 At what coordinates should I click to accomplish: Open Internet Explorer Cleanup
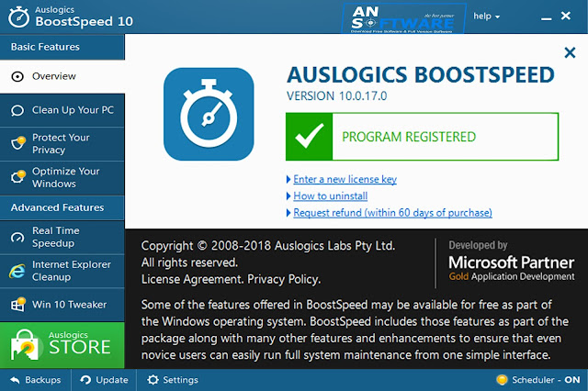(62, 271)
